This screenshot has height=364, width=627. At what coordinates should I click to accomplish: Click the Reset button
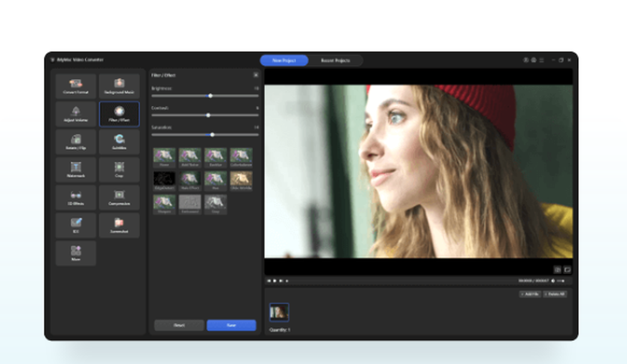[x=179, y=325]
